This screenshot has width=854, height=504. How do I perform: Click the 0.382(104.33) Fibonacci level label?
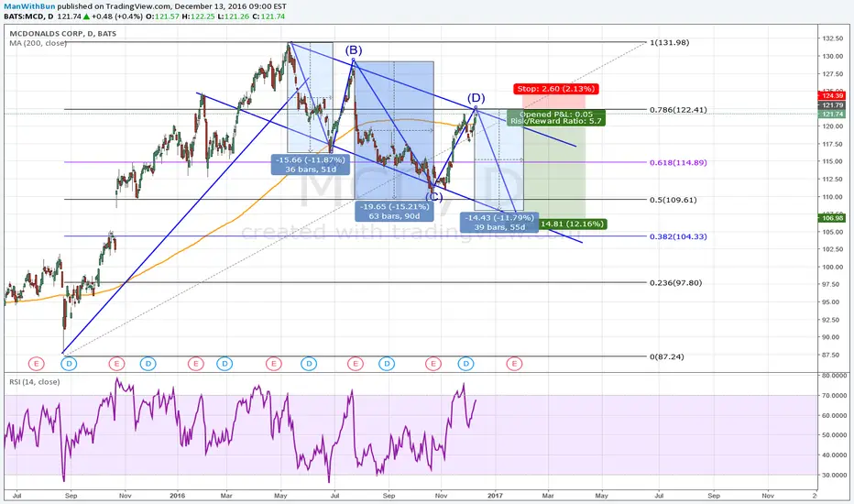pyautogui.click(x=678, y=236)
